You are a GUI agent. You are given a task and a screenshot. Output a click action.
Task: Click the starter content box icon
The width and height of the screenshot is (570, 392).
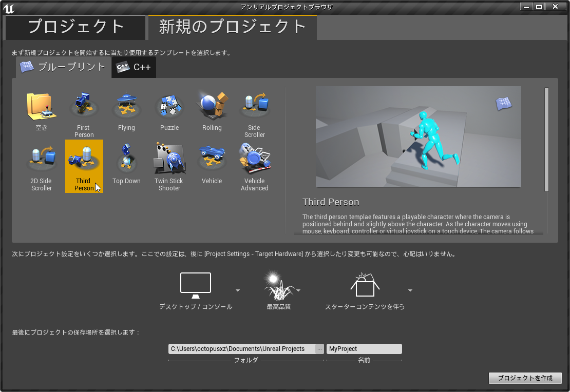[x=365, y=285]
